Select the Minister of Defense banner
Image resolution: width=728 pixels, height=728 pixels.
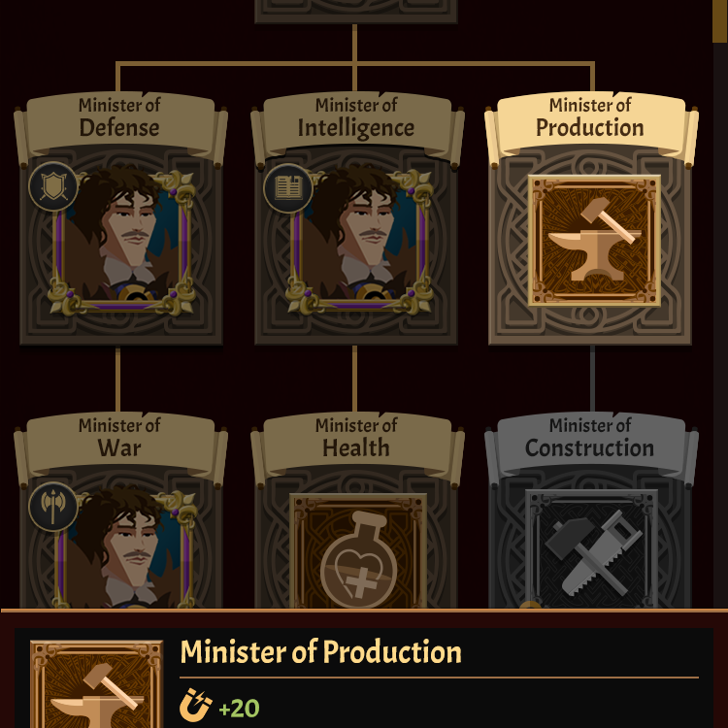click(120, 124)
